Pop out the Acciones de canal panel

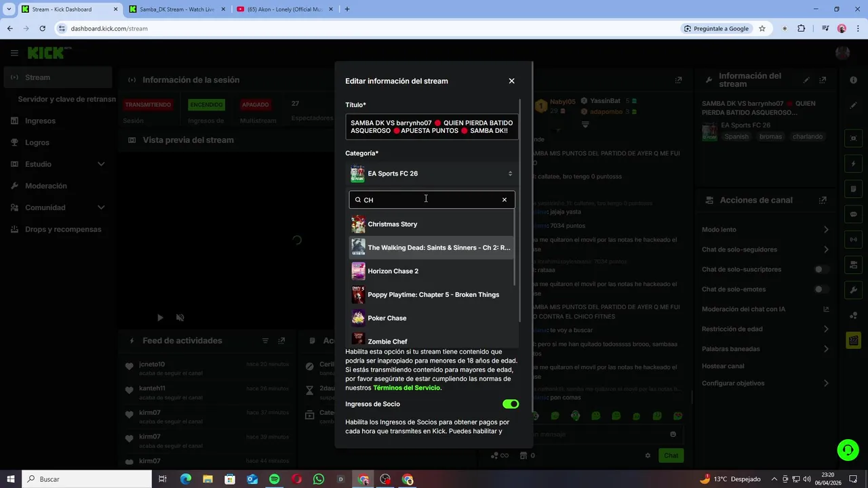coord(823,201)
